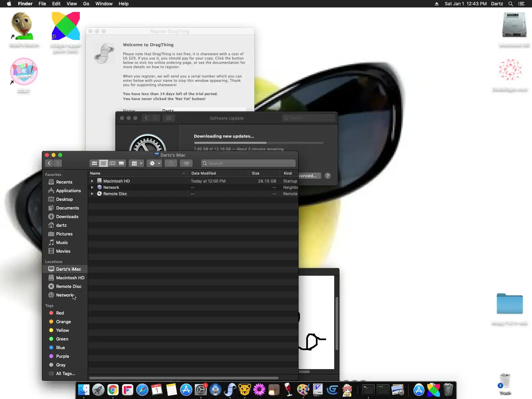This screenshot has height=399, width=532.
Task: Open the View menu
Action: point(71,4)
